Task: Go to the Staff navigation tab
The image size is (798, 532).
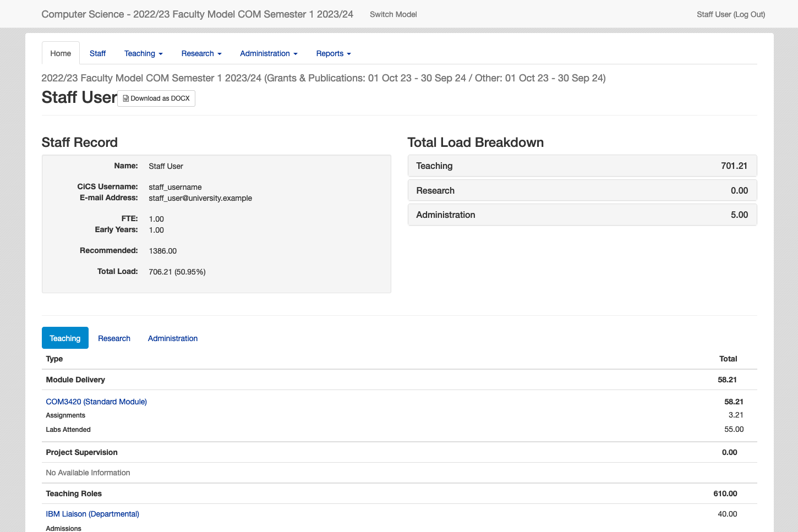Action: [97, 53]
